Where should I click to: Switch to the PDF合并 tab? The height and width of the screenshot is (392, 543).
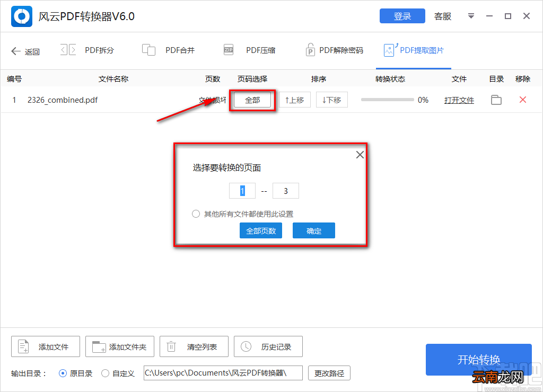click(x=168, y=50)
